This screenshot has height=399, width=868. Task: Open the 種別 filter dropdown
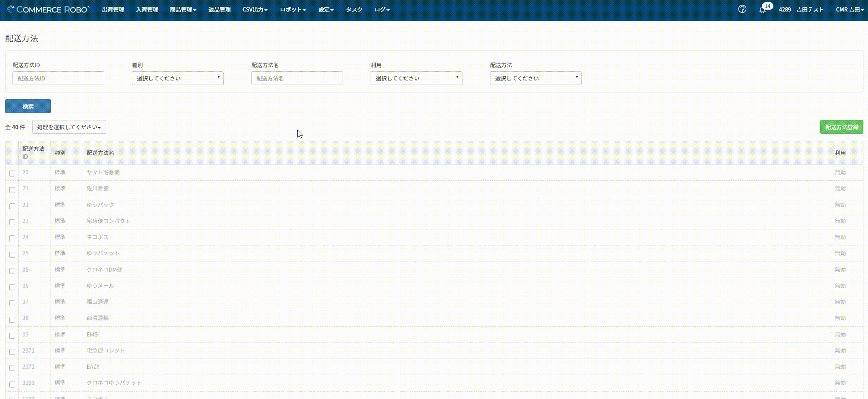click(x=178, y=78)
